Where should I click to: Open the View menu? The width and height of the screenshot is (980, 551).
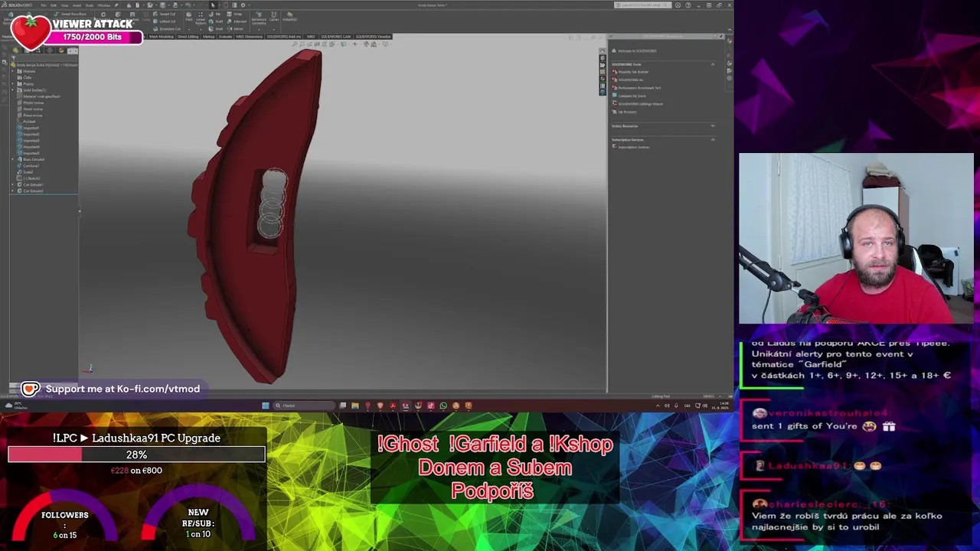pyautogui.click(x=64, y=5)
